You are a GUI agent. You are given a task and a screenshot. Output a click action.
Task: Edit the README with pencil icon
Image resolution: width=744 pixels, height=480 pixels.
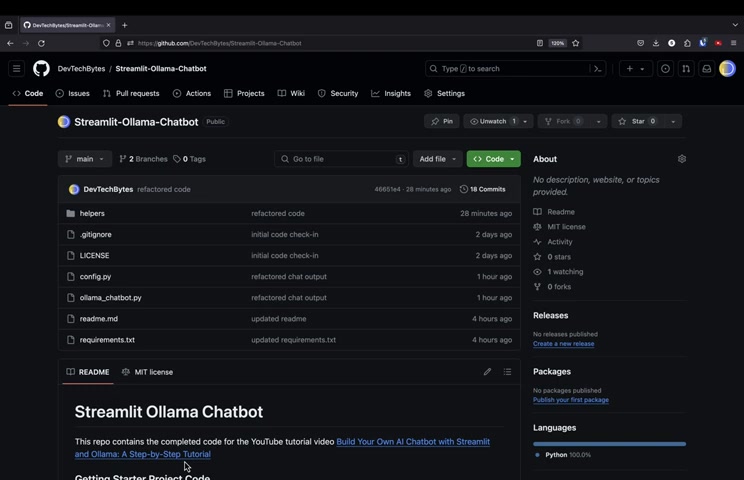coord(487,372)
